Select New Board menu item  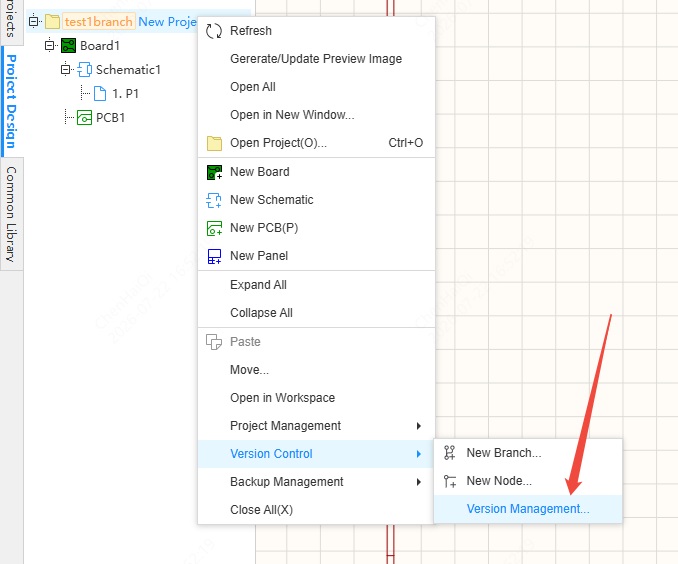(x=316, y=172)
